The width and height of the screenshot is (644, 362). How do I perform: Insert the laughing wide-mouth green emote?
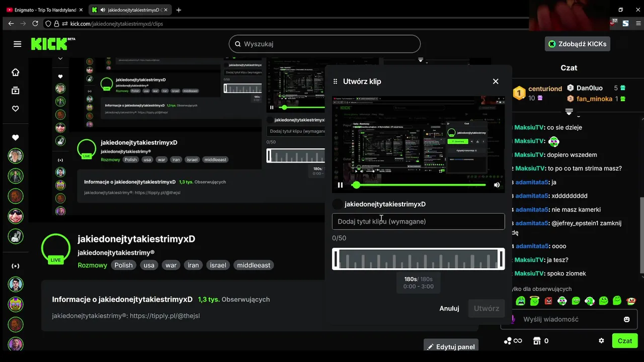click(x=576, y=301)
